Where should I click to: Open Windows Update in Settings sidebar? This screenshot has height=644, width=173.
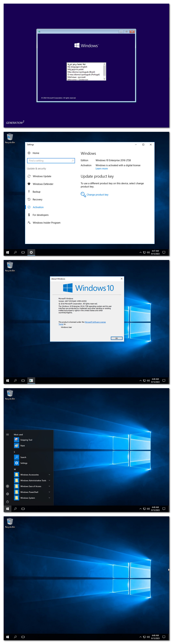pos(42,176)
